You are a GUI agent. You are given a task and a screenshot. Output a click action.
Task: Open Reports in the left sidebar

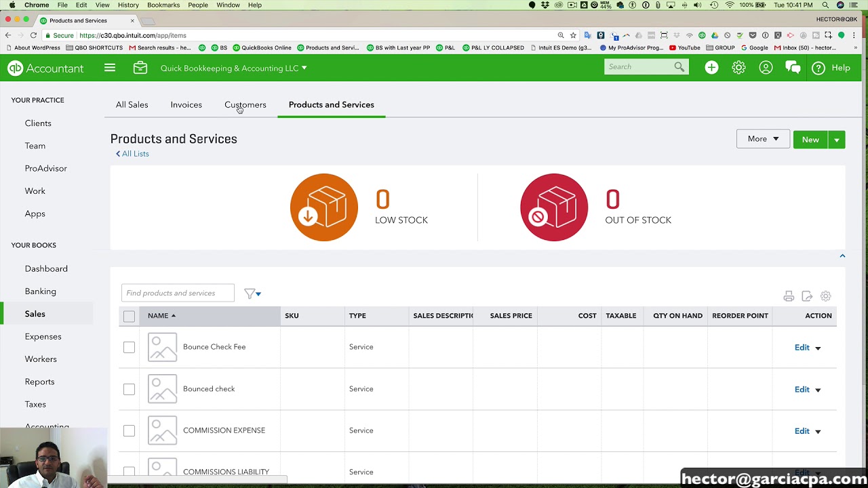point(39,382)
